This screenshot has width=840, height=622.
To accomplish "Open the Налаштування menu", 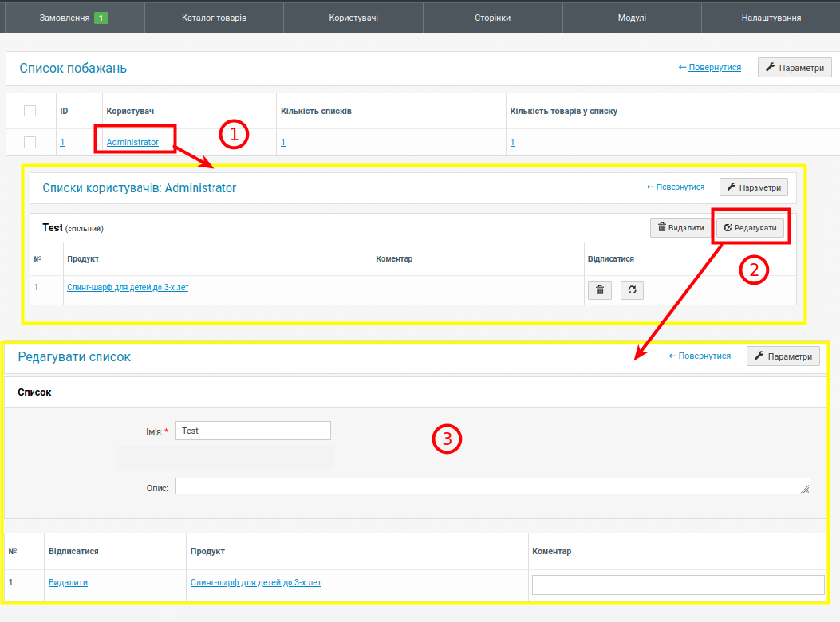I will click(x=771, y=18).
